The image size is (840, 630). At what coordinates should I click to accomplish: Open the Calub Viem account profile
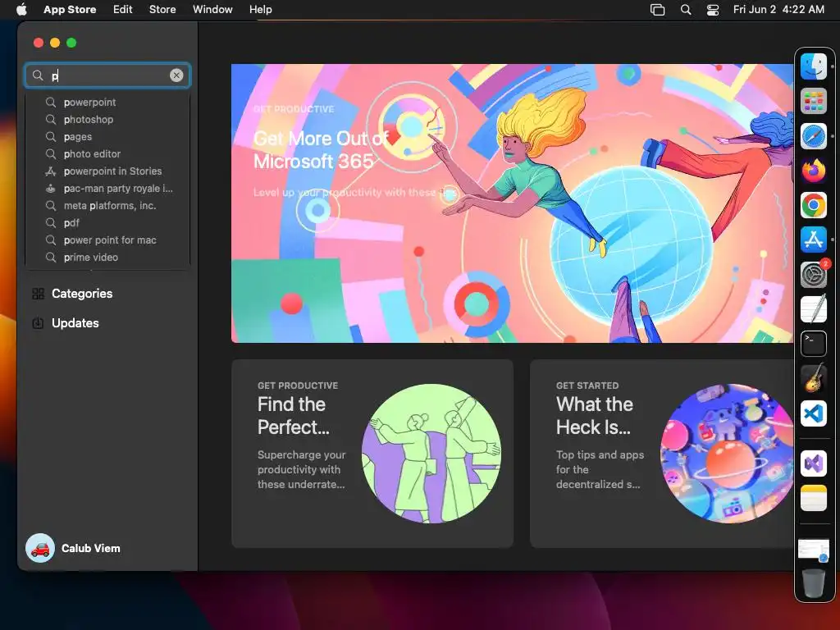pos(73,548)
